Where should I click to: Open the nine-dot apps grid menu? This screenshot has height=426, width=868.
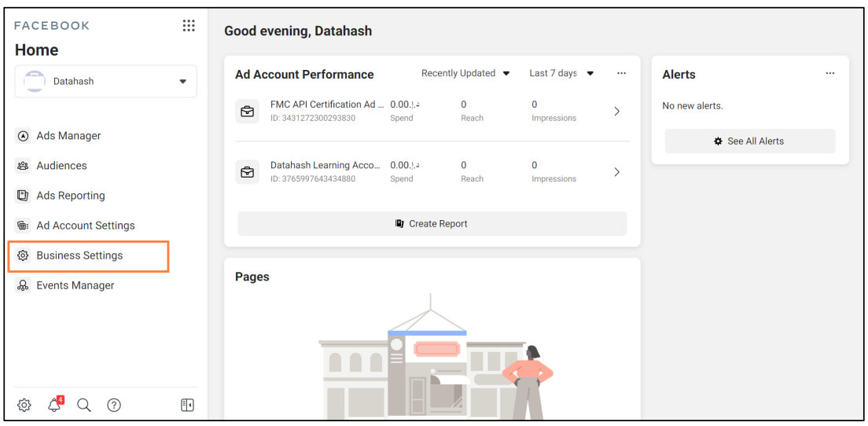coord(189,25)
